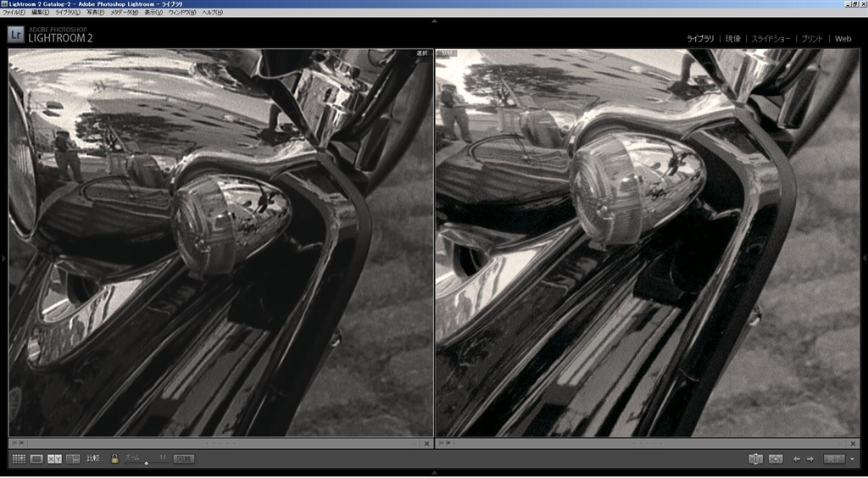Switch to Loupe view icon
Image resolution: width=868 pixels, height=478 pixels.
36,459
